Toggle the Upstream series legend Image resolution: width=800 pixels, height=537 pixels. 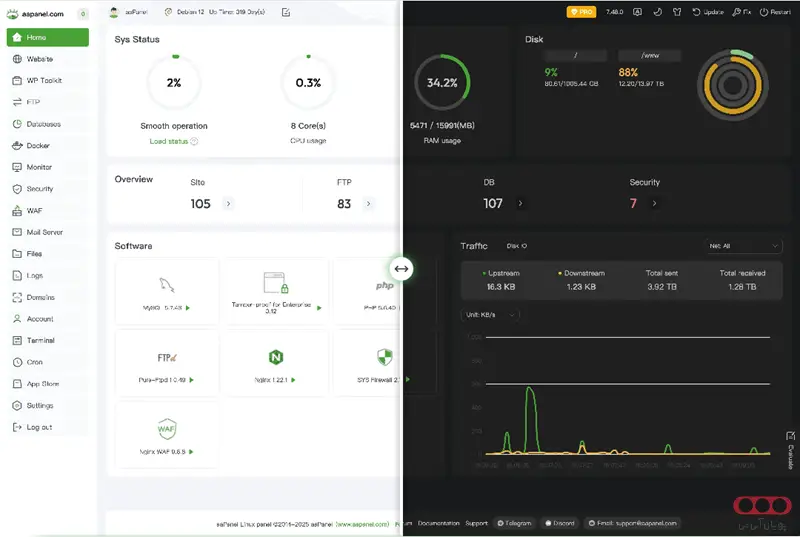[501, 273]
